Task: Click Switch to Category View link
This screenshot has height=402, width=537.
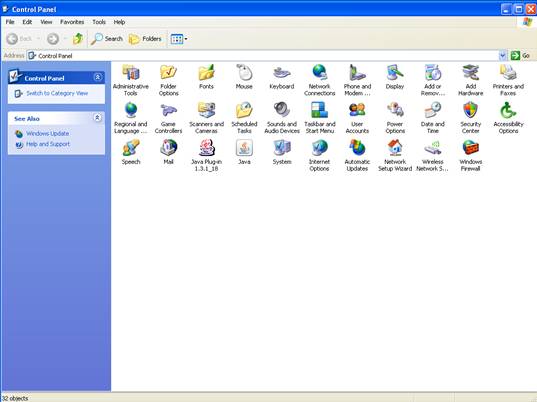Action: pyautogui.click(x=57, y=93)
